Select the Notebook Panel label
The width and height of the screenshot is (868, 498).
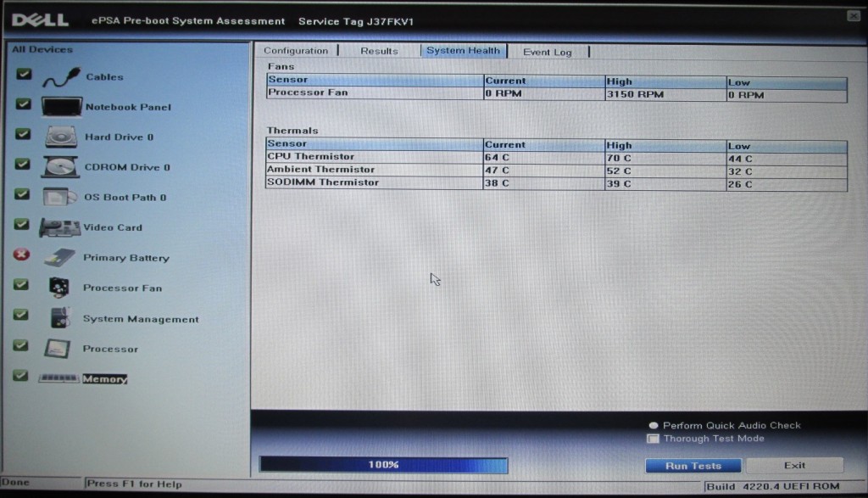coord(129,107)
